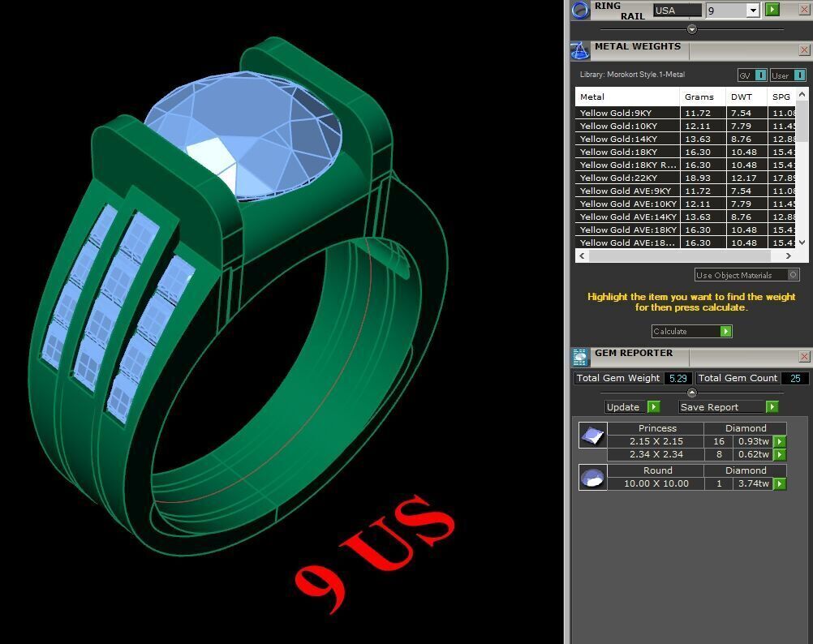
Task: Click the Calculate button label
Action: click(x=670, y=331)
